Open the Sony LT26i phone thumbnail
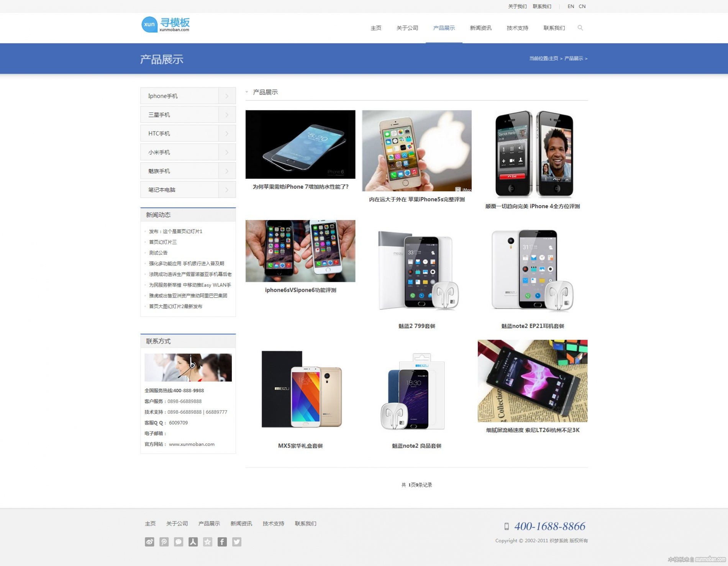Screen dimensions: 728x566 point(533,381)
